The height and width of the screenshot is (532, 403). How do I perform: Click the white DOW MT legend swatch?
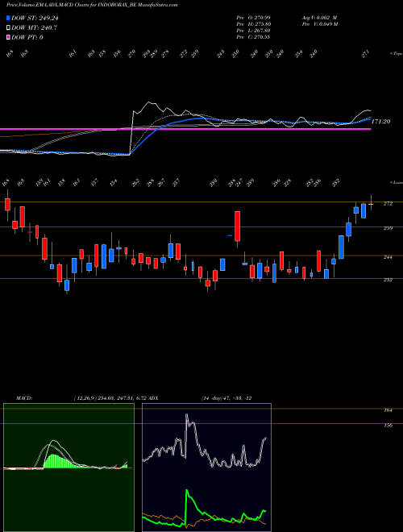(8, 27)
